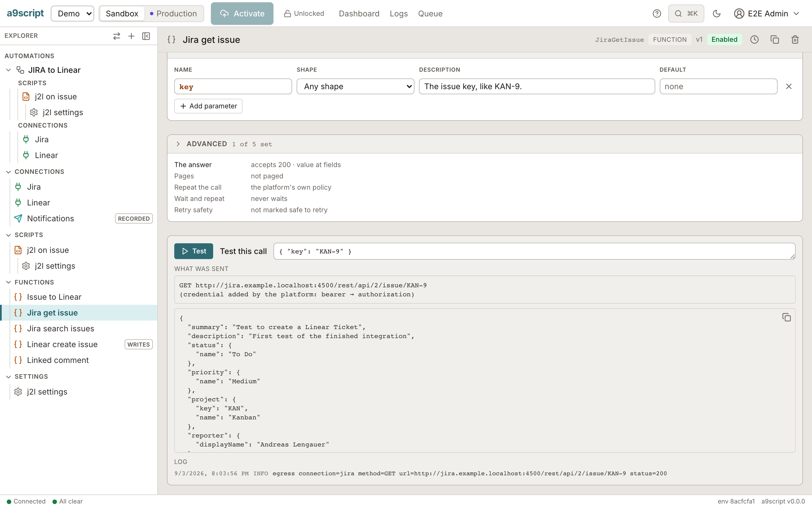Click the braces icon beside function title
The image size is (812, 508).
pyautogui.click(x=171, y=40)
